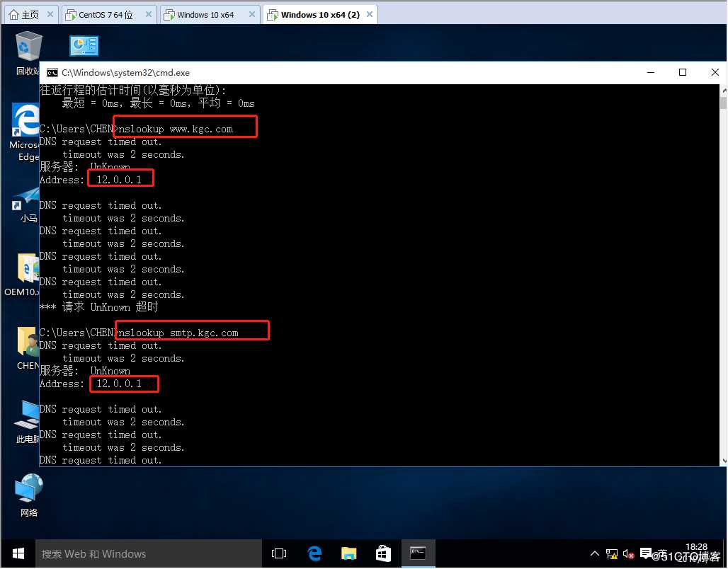Screen dimensions: 728x569
Task: Click the cmd.exe title bar icon
Action: pyautogui.click(x=52, y=73)
